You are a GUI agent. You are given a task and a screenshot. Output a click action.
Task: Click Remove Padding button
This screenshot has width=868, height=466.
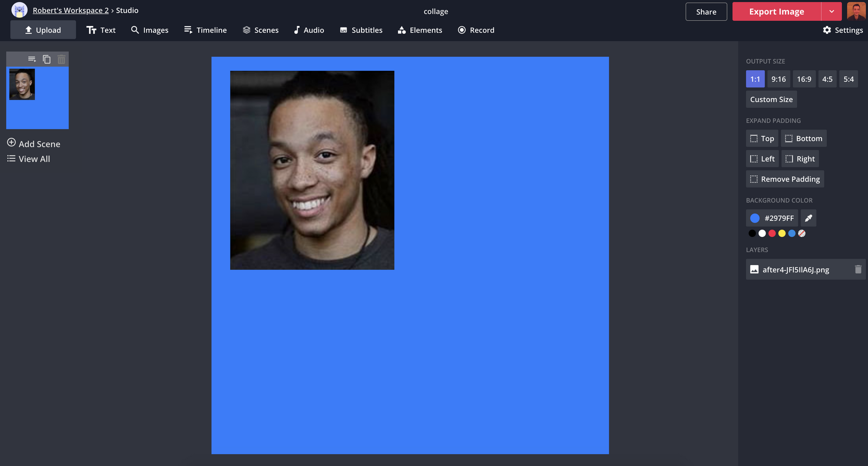pyautogui.click(x=785, y=179)
